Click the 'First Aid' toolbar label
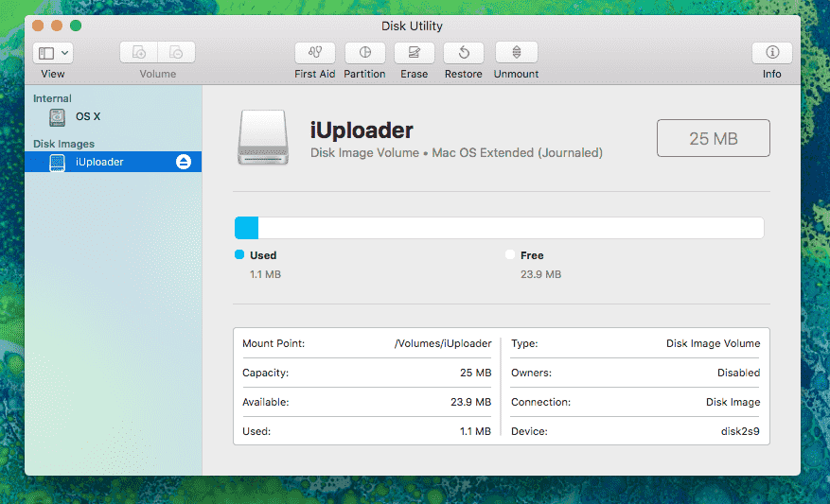Viewport: 830px width, 504px height. pos(315,74)
